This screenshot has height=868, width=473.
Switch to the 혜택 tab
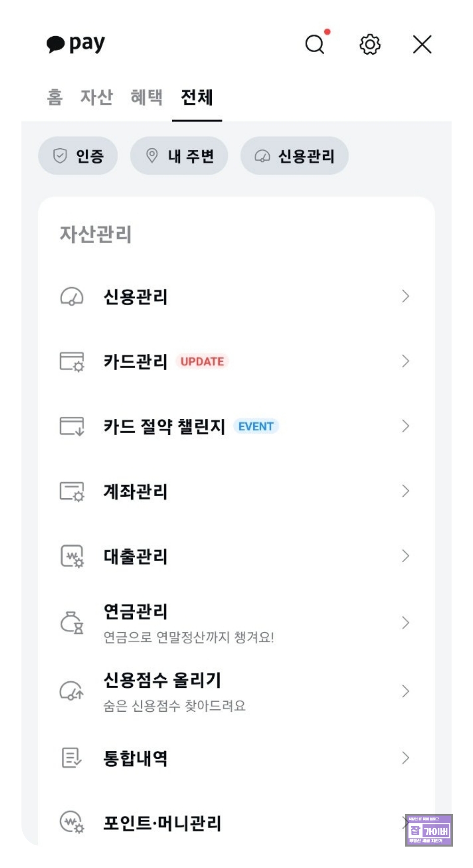(x=147, y=97)
